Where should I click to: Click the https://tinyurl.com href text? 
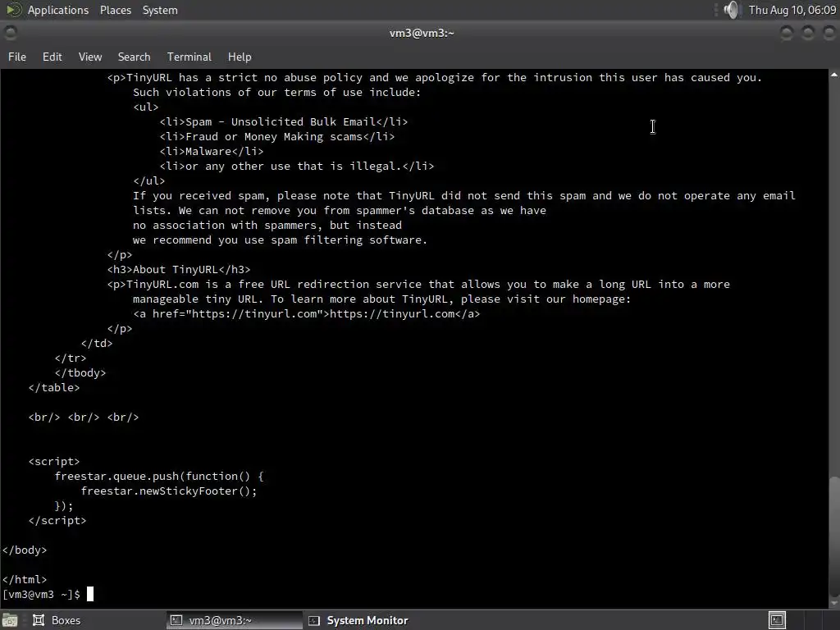254,314
